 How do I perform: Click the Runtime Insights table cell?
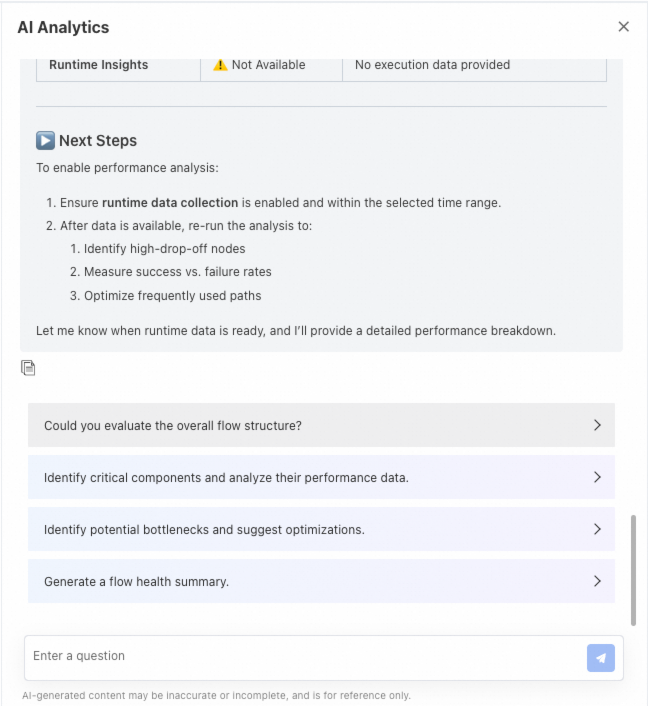coord(99,65)
